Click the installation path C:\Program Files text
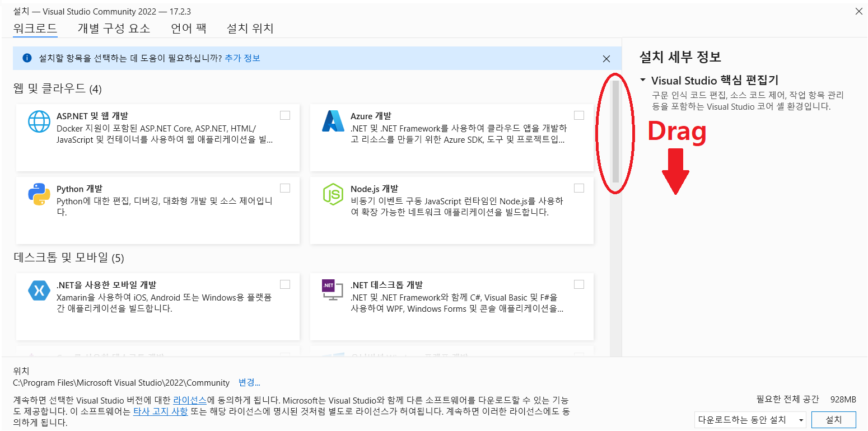 pyautogui.click(x=122, y=383)
